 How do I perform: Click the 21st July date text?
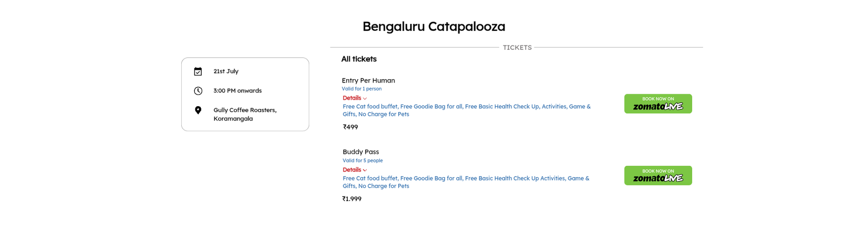point(226,71)
